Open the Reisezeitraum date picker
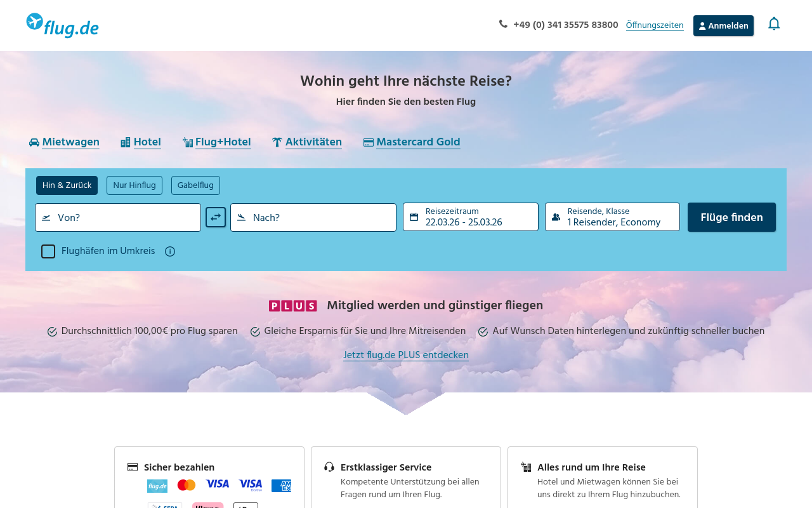The height and width of the screenshot is (508, 812). click(x=470, y=217)
